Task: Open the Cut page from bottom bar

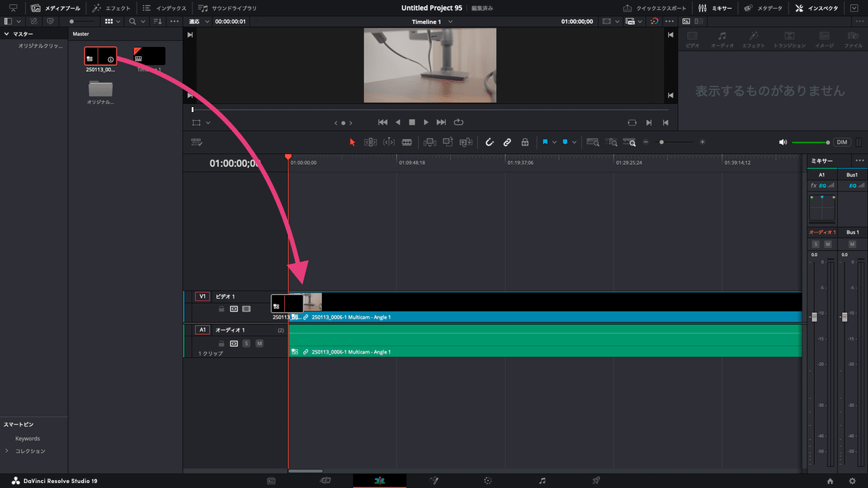Action: (x=325, y=480)
